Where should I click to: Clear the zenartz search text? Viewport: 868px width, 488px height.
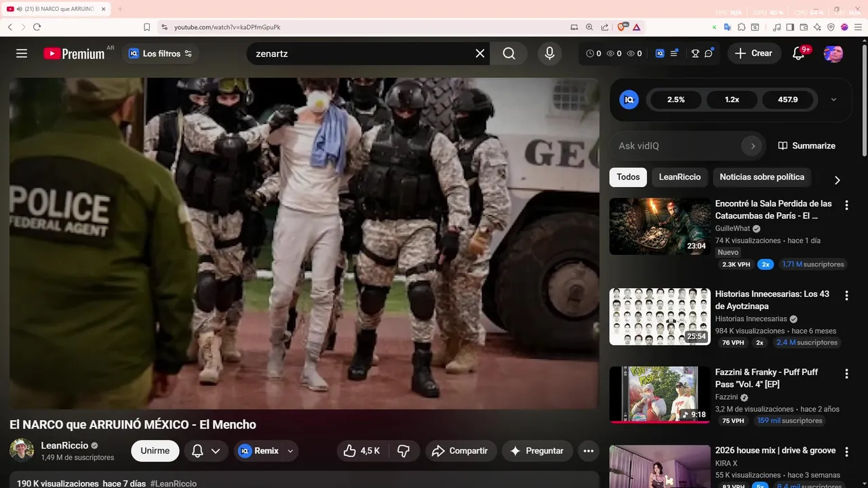pos(480,54)
